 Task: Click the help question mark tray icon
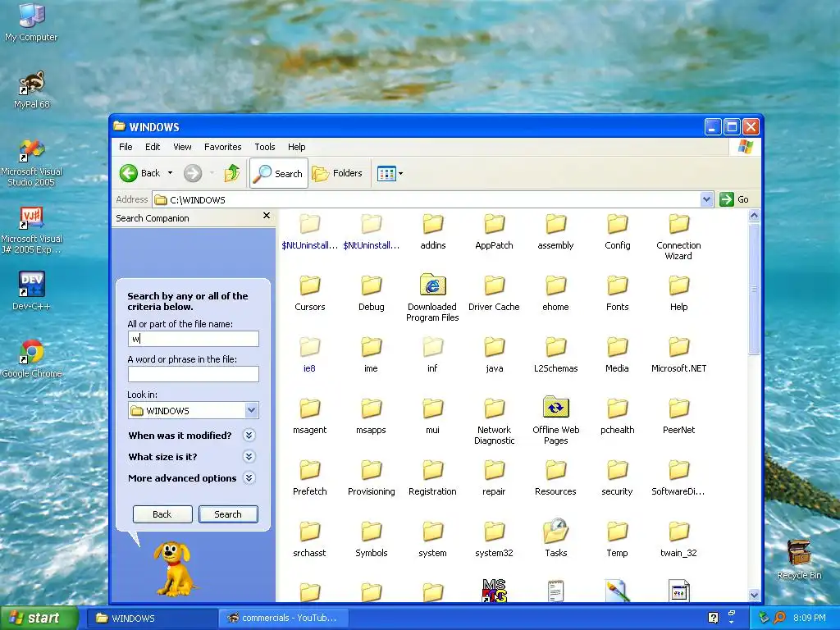coord(713,618)
